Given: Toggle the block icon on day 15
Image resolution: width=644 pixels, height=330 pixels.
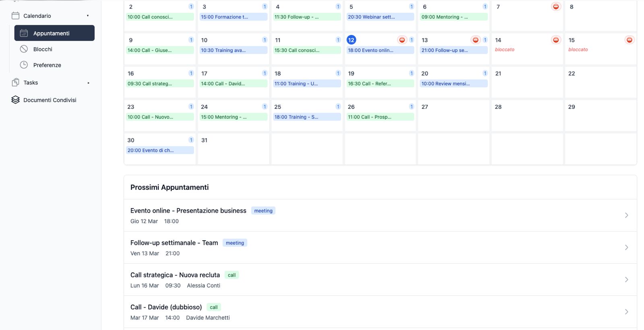Looking at the screenshot, I should (x=629, y=40).
